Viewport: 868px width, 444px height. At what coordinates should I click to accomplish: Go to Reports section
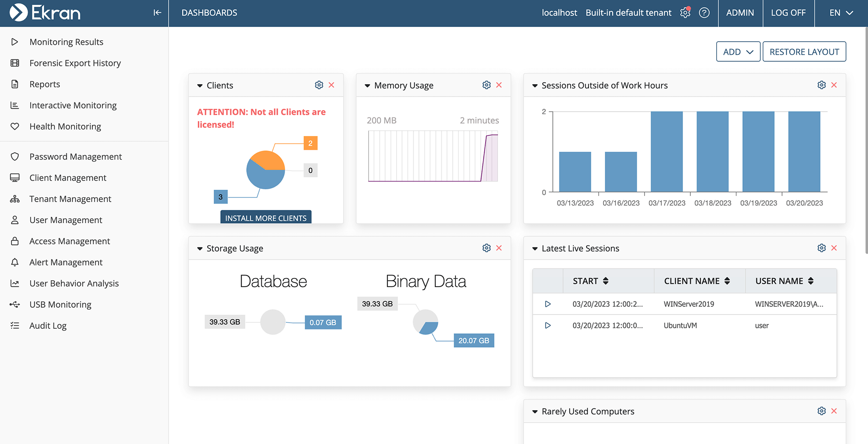(45, 84)
